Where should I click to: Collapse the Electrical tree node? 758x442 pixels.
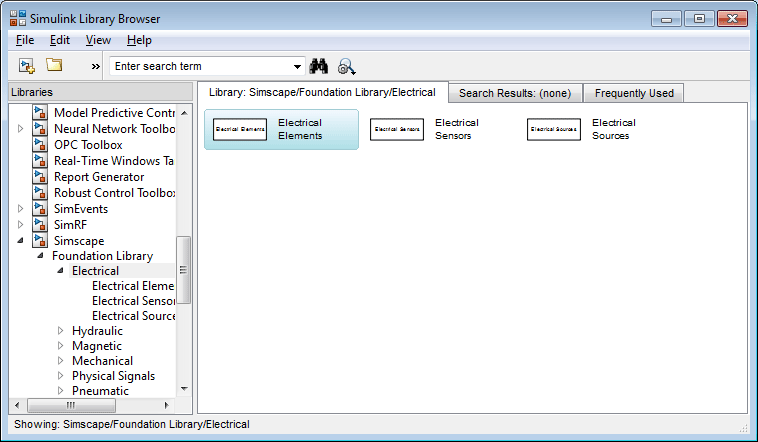pos(60,270)
